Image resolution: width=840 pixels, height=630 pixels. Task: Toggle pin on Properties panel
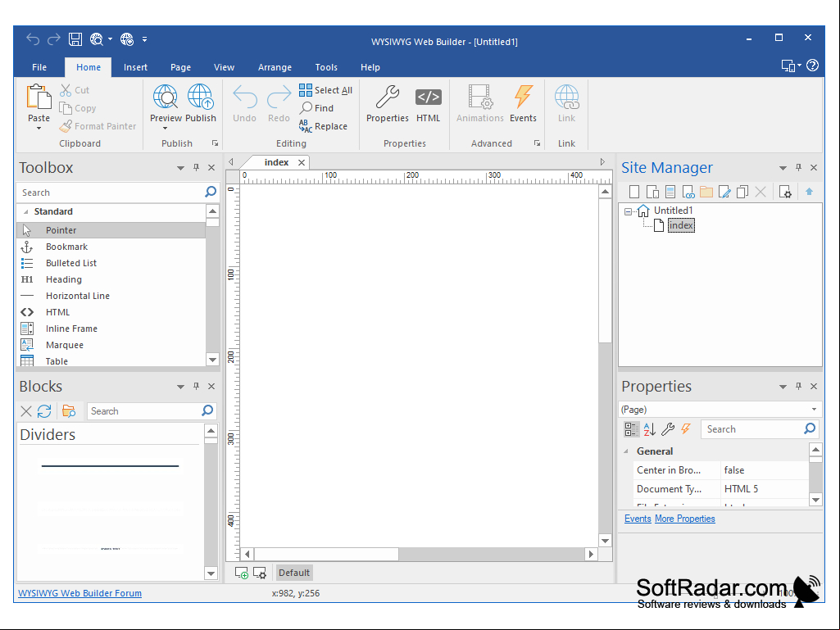pyautogui.click(x=798, y=386)
